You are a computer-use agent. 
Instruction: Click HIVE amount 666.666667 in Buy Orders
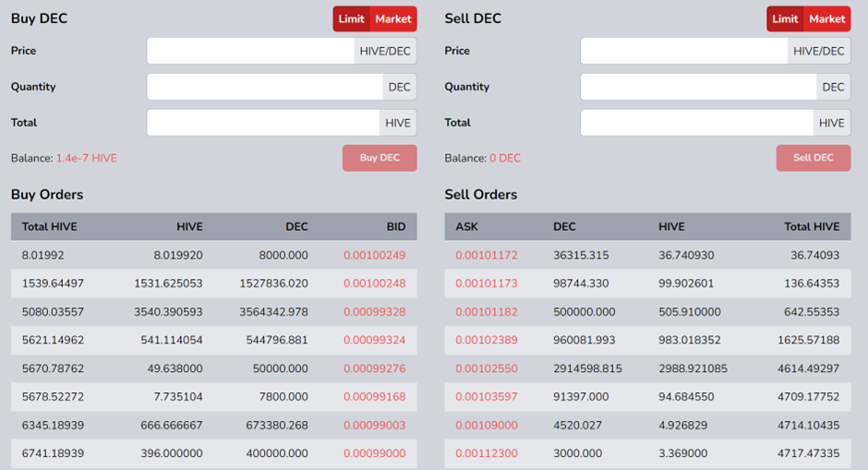coord(172,425)
